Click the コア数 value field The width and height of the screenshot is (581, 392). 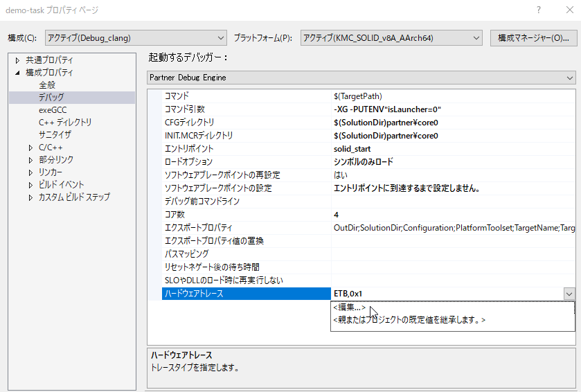coord(450,215)
